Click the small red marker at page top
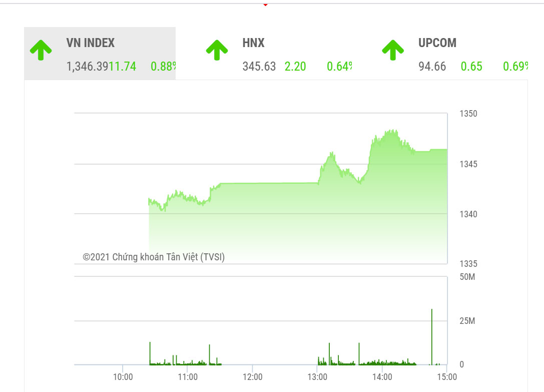Screen dimensions: 544x392 pyautogui.click(x=265, y=5)
